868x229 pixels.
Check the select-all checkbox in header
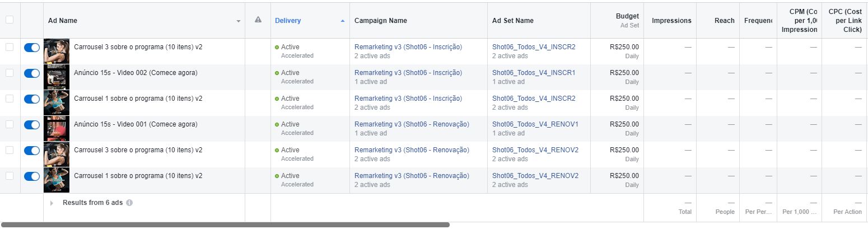click(10, 20)
